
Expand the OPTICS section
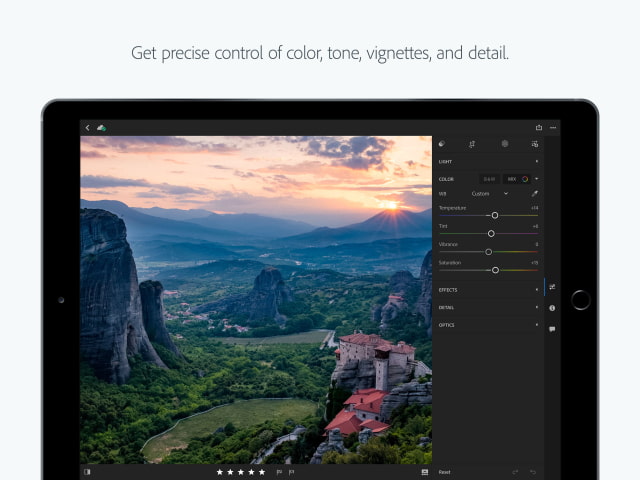(488, 325)
